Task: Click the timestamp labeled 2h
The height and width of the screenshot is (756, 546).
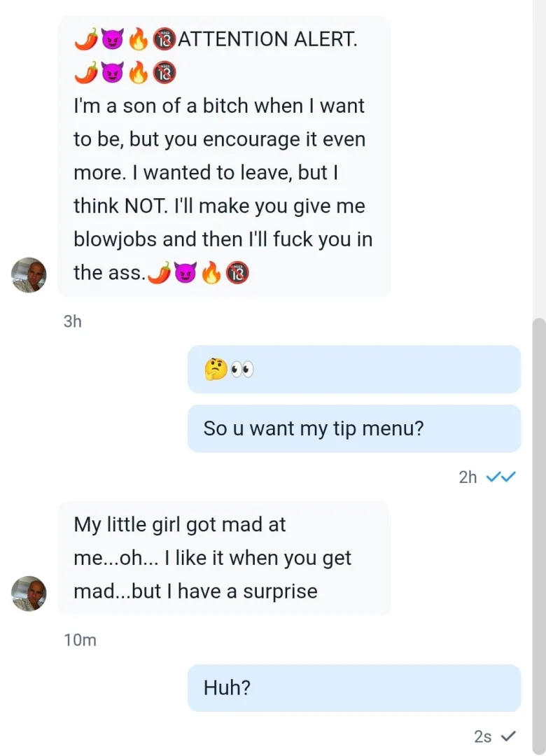Action: [468, 477]
